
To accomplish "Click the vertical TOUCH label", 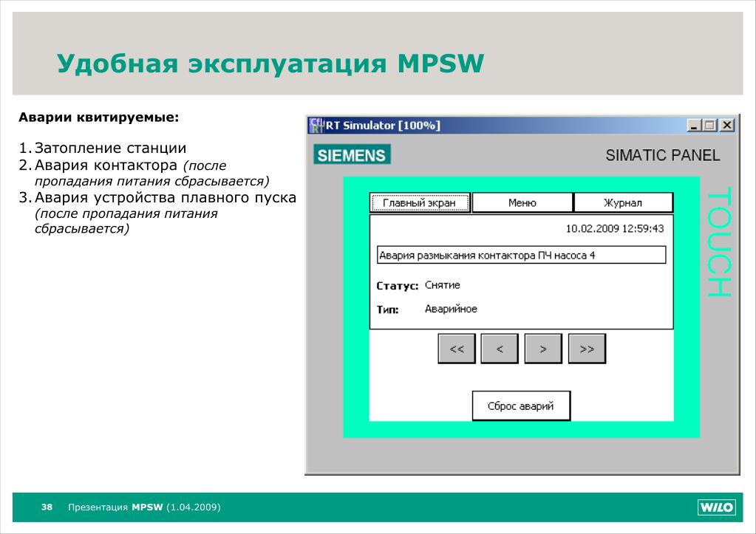I will coord(719,242).
